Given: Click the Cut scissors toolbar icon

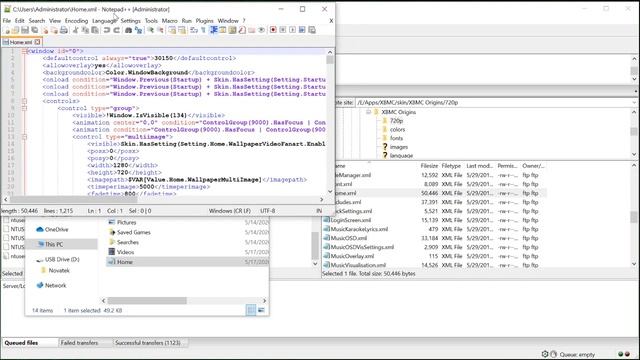Looking at the screenshot, I should coord(76,30).
